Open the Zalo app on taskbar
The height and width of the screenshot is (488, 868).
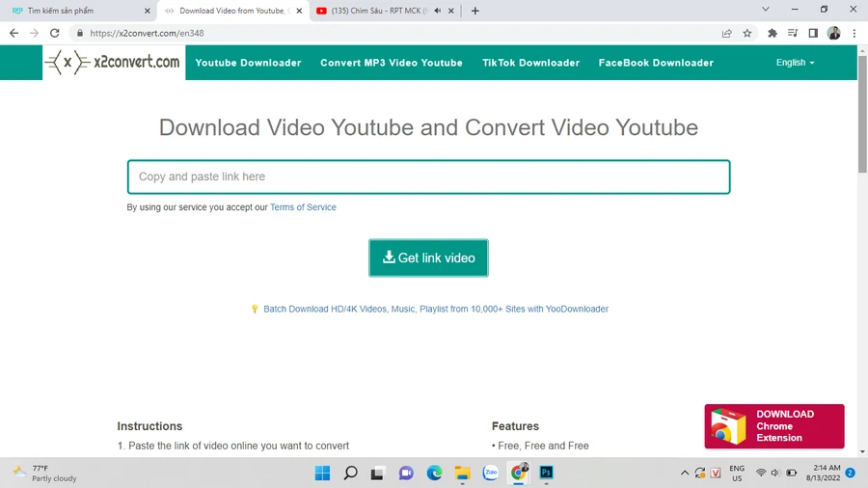pyautogui.click(x=491, y=474)
